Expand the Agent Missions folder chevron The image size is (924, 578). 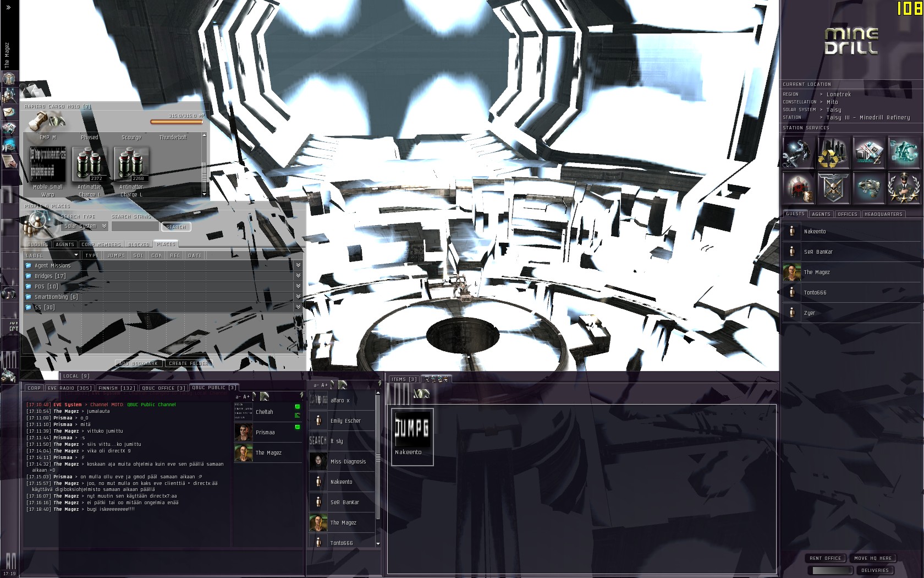[x=298, y=265]
